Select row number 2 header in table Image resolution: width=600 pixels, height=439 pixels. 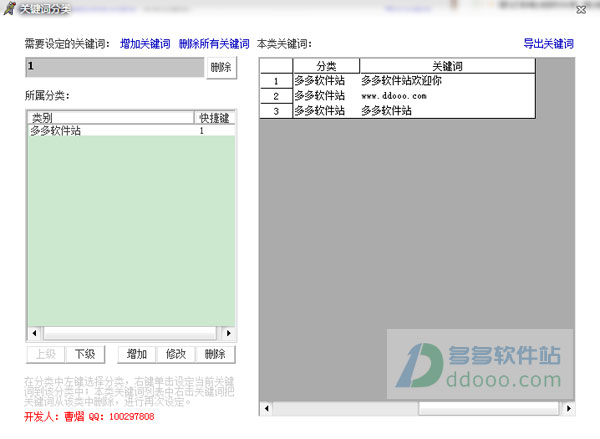pos(276,96)
